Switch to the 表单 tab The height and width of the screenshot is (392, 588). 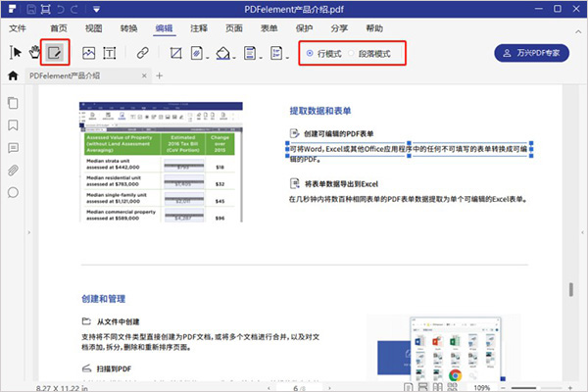pyautogui.click(x=269, y=28)
